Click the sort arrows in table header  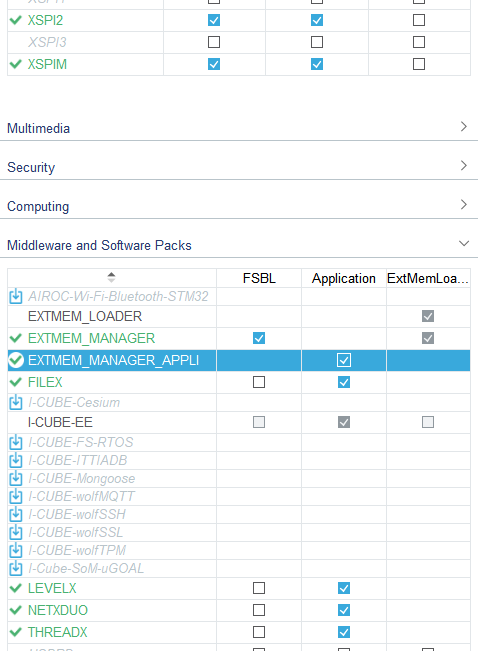coord(111,277)
